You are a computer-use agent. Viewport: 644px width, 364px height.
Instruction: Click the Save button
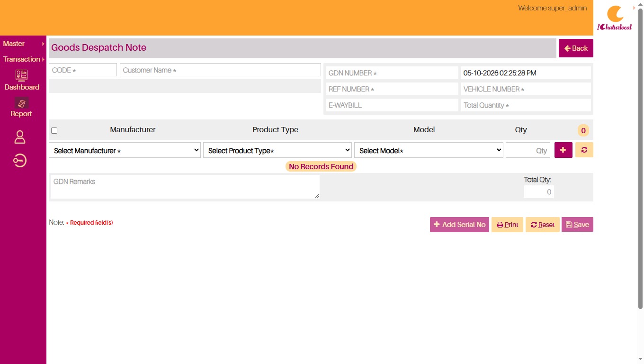coord(577,225)
